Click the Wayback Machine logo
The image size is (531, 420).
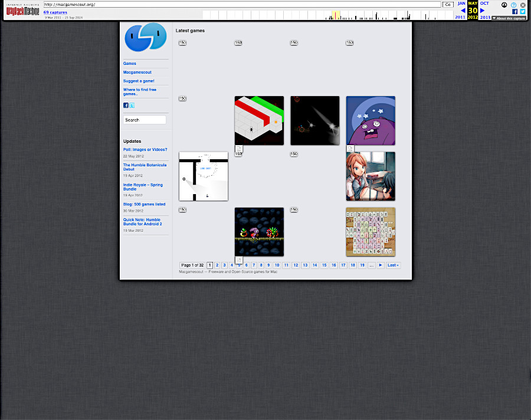coord(23,11)
